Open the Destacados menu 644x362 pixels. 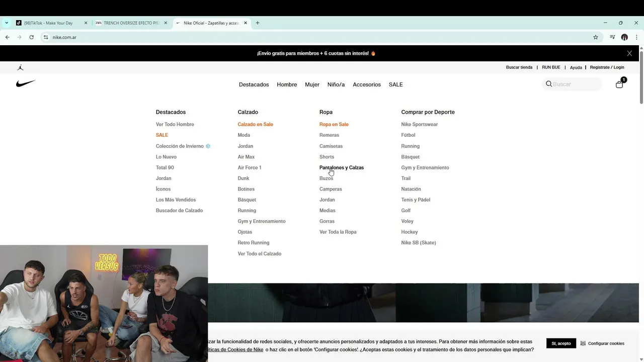[254, 84]
